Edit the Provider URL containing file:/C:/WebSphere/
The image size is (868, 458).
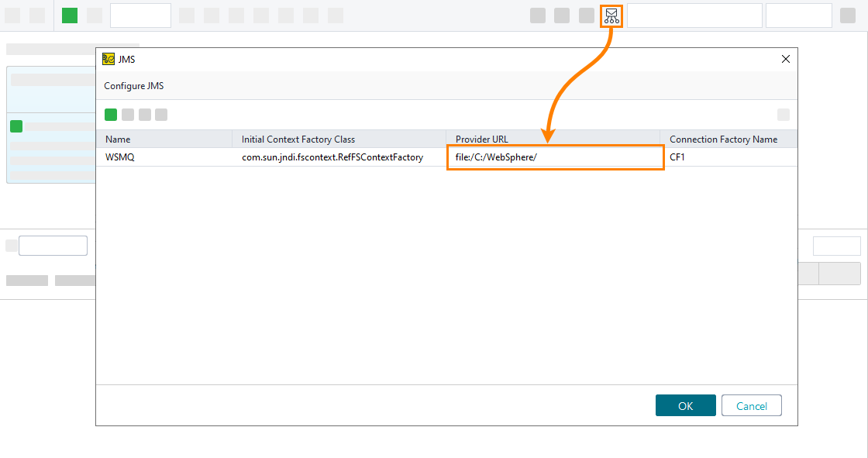tap(555, 157)
